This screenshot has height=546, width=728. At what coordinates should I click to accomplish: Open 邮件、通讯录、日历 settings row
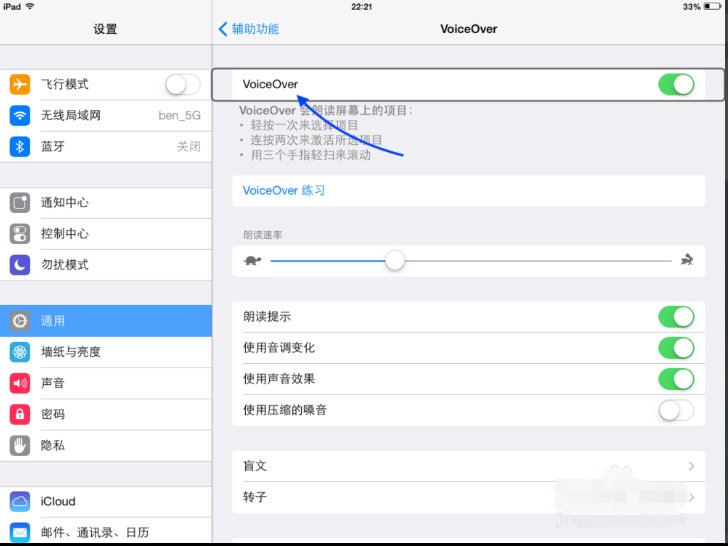point(106,532)
